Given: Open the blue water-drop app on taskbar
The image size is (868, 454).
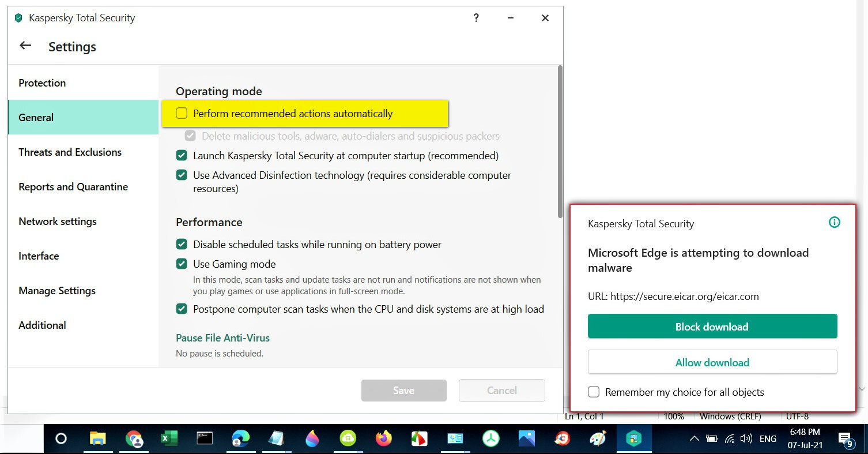Looking at the screenshot, I should click(x=312, y=439).
